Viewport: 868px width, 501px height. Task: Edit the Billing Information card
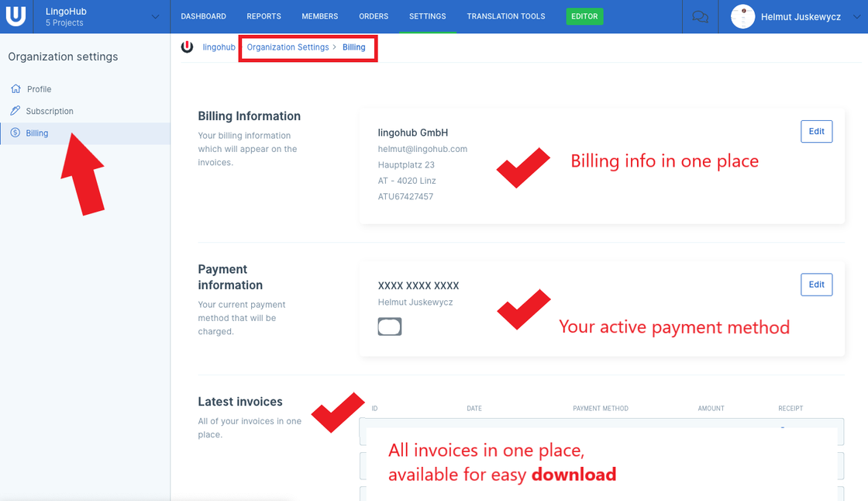pyautogui.click(x=817, y=131)
